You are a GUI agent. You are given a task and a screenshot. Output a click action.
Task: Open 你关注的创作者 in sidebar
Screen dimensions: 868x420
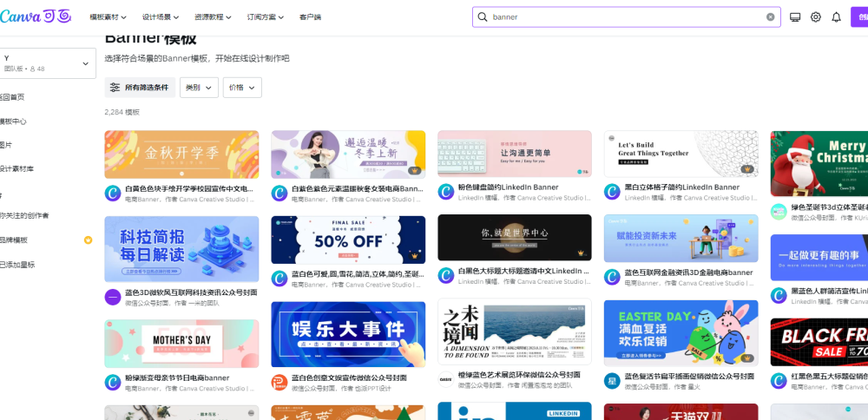pyautogui.click(x=24, y=216)
